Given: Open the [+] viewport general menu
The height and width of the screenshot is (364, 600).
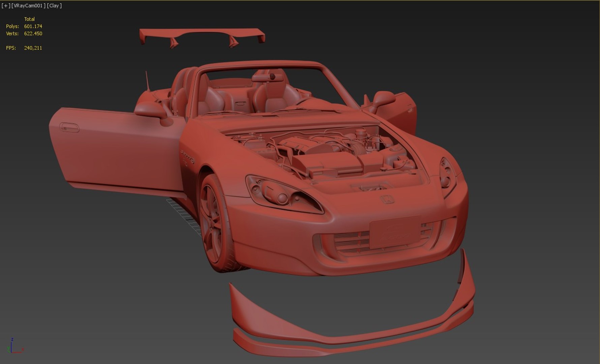Looking at the screenshot, I should pos(6,6).
